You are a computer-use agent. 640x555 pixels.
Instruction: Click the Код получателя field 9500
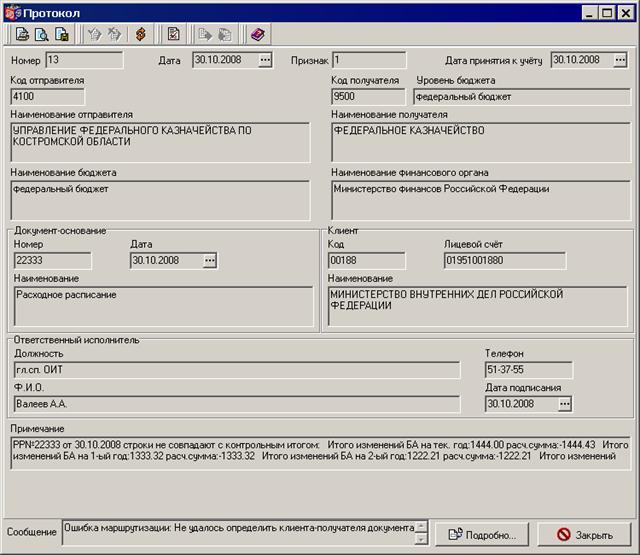click(x=369, y=97)
